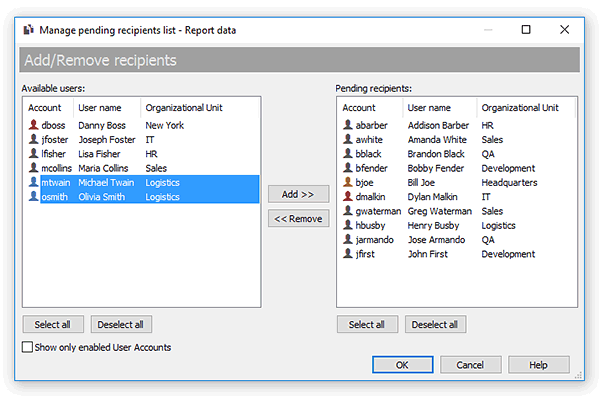Viewport: 600px width, 402px height.
Task: Open Help for this dialog
Action: pos(538,365)
